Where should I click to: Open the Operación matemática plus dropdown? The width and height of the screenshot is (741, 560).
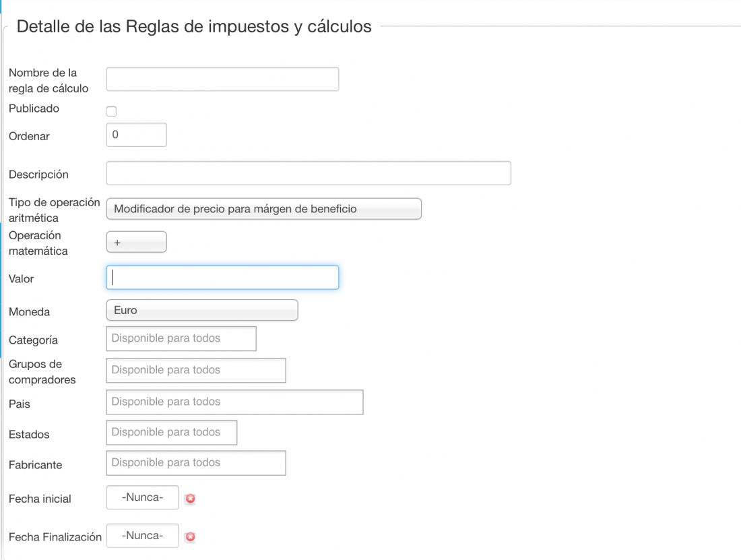click(137, 242)
